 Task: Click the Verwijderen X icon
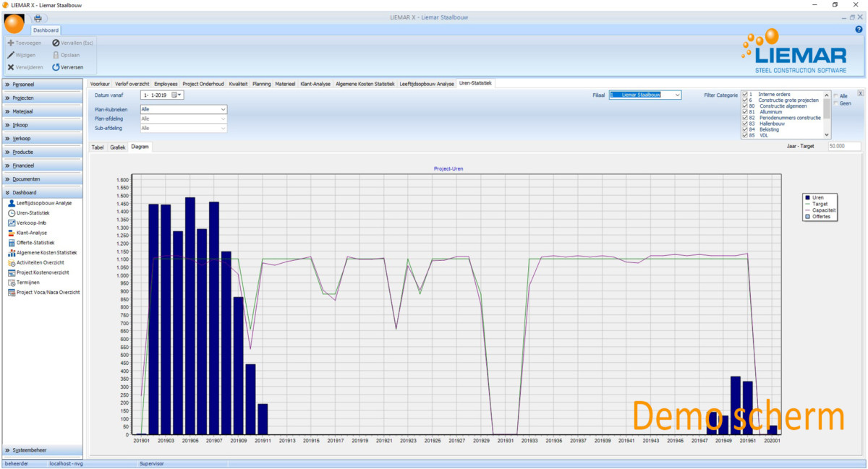coord(11,67)
